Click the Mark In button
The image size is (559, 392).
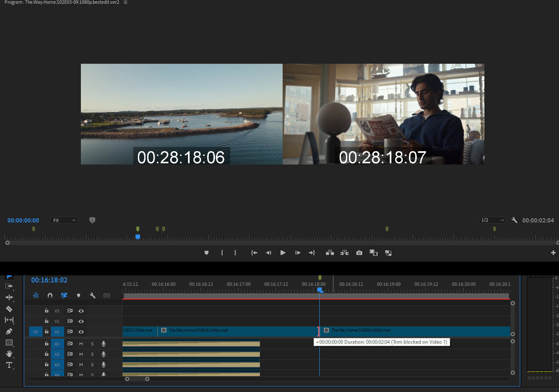tap(222, 253)
